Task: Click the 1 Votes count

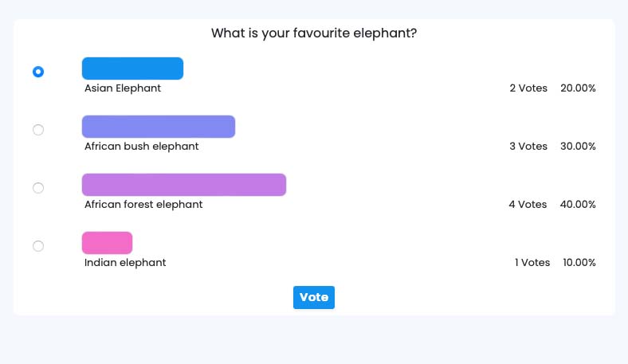Action: coord(532,263)
